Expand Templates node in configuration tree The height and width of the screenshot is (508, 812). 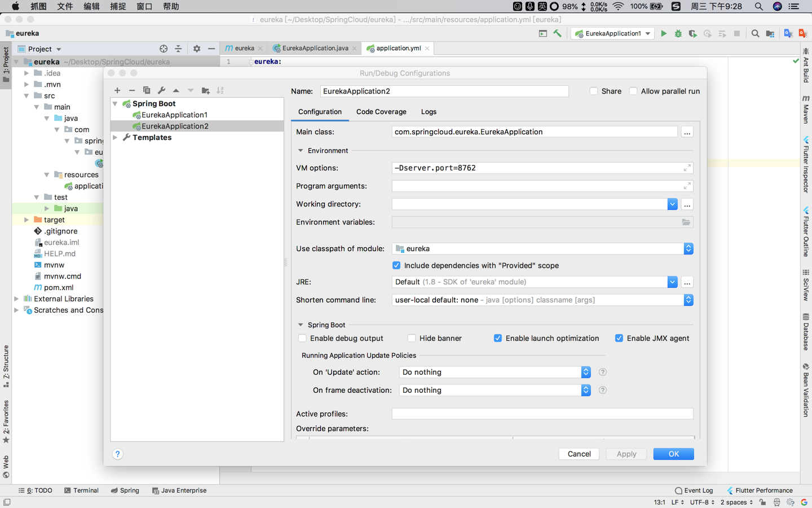click(115, 137)
